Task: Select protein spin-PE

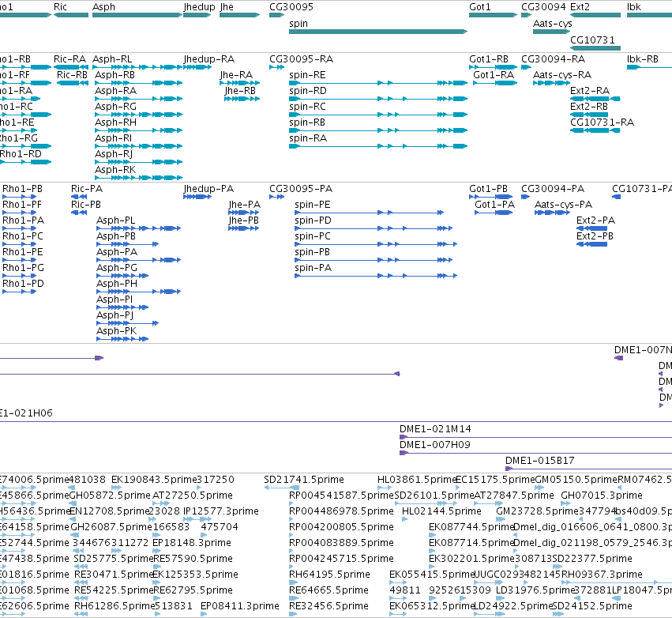Action: [x=369, y=213]
